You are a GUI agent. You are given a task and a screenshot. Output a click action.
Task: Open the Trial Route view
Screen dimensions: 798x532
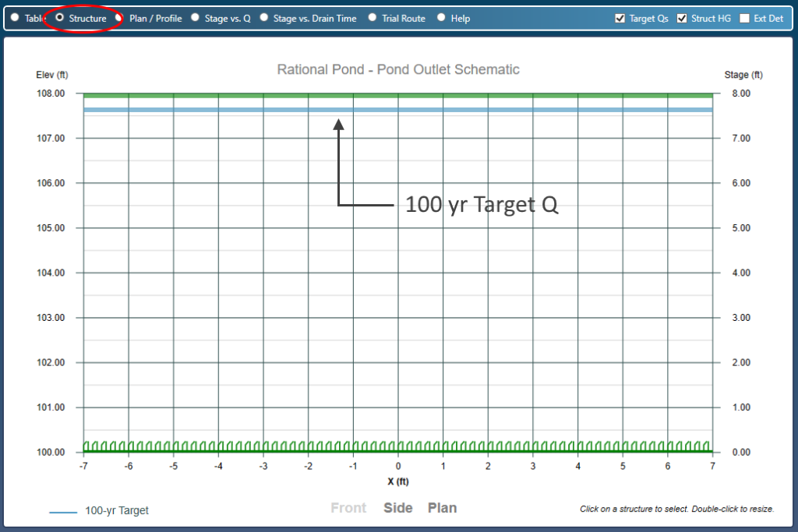(x=372, y=17)
